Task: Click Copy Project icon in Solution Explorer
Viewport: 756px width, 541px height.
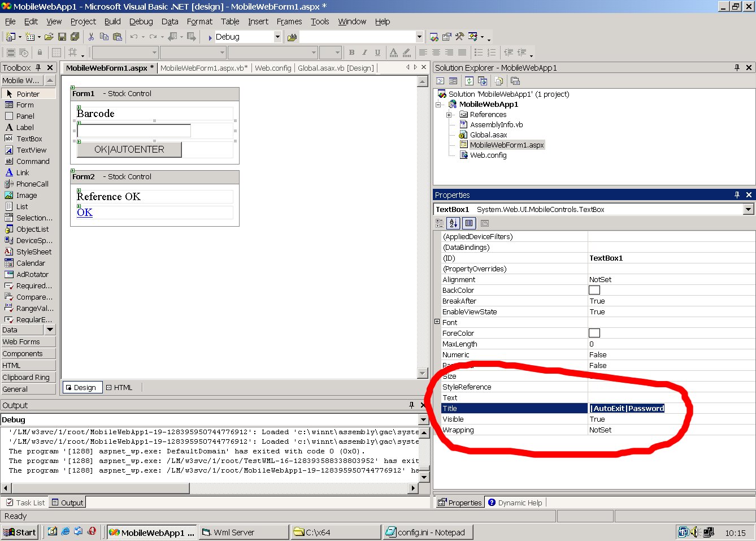Action: [483, 81]
